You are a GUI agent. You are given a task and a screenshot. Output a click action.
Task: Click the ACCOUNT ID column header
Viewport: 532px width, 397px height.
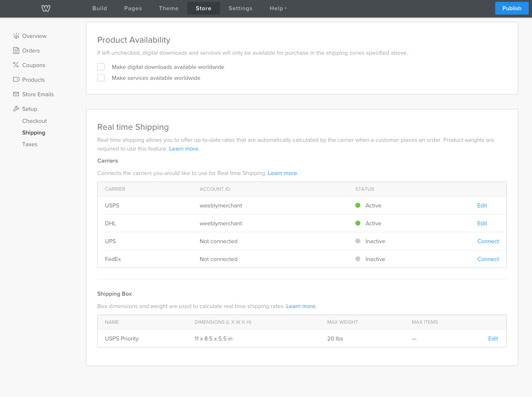[x=215, y=189]
